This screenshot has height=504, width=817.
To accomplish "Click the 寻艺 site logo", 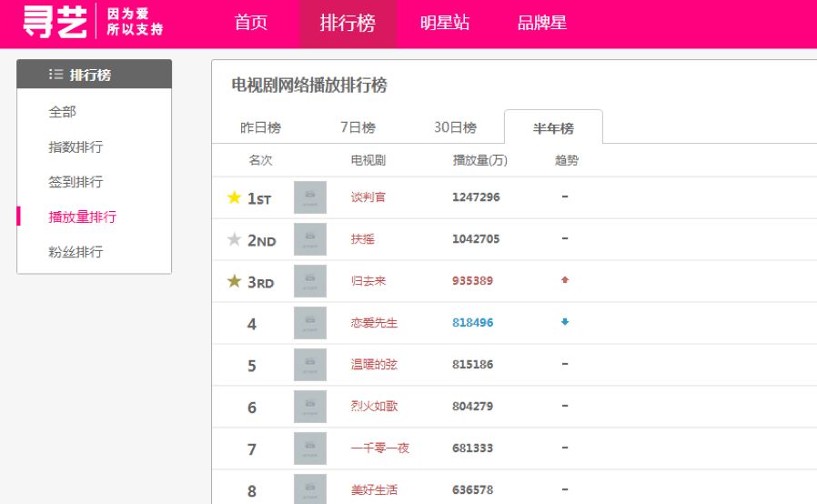I will click(55, 22).
